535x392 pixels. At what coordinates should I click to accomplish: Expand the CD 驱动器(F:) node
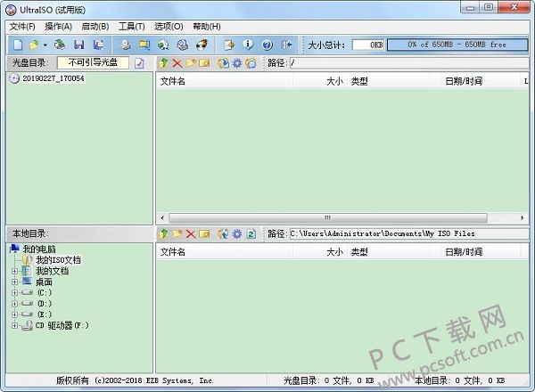(14, 325)
